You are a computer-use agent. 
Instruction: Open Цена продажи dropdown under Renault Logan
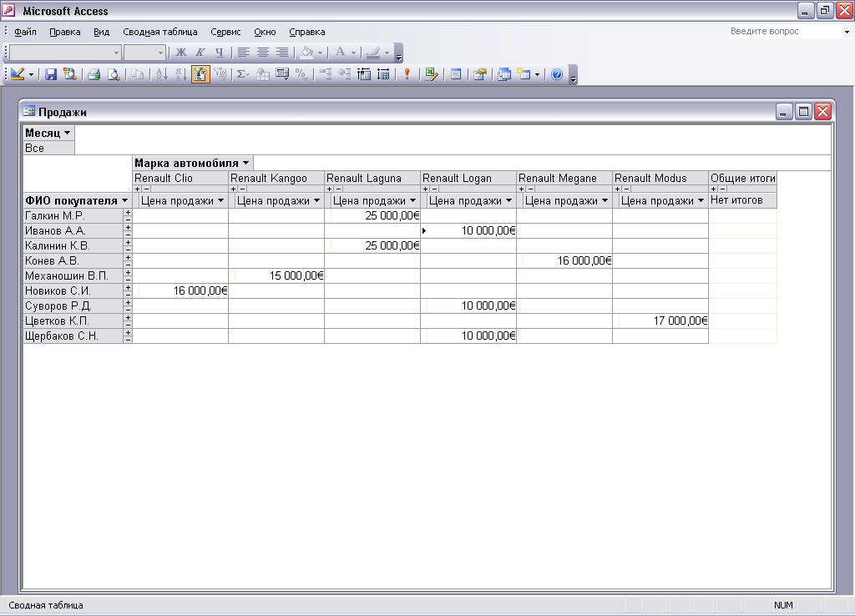click(508, 200)
